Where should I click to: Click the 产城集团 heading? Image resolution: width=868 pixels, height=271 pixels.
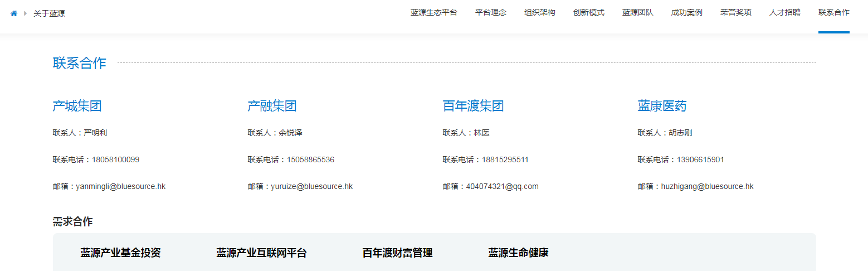pyautogui.click(x=77, y=106)
